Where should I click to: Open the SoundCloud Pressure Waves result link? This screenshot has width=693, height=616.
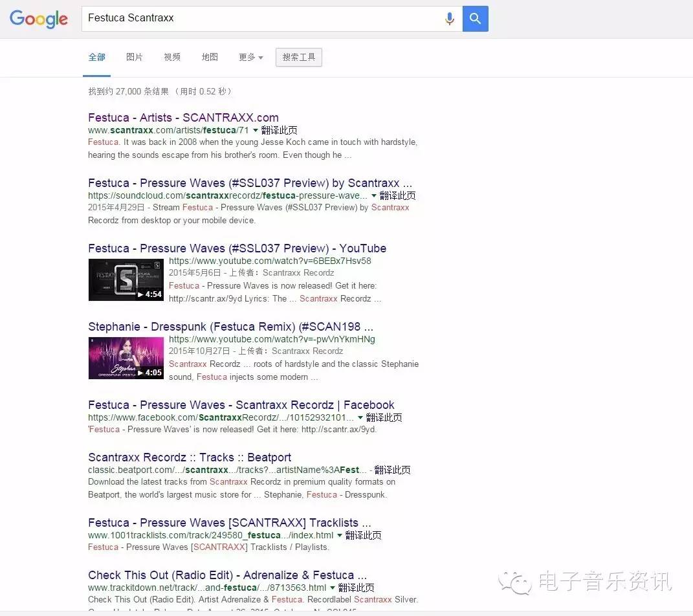click(250, 183)
